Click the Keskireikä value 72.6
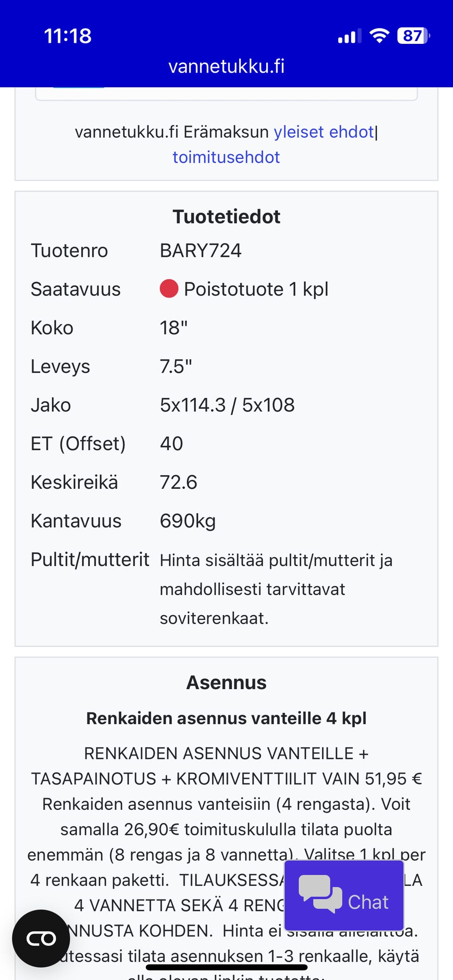Image resolution: width=453 pixels, height=980 pixels. tap(178, 483)
